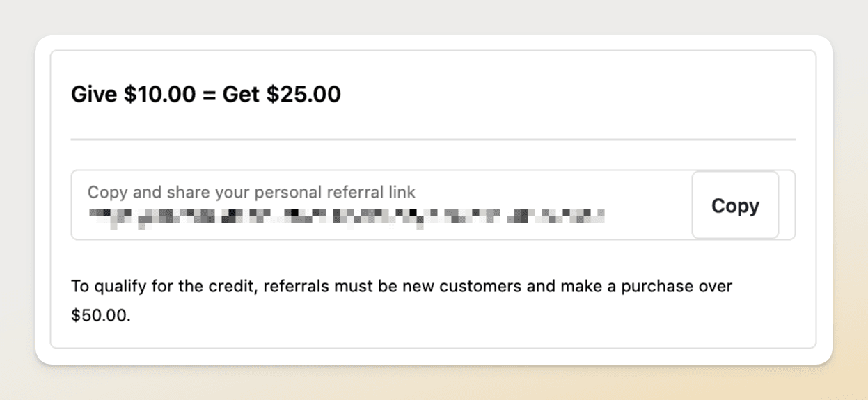868x400 pixels.
Task: Click the word "share" in field label
Action: click(x=189, y=192)
